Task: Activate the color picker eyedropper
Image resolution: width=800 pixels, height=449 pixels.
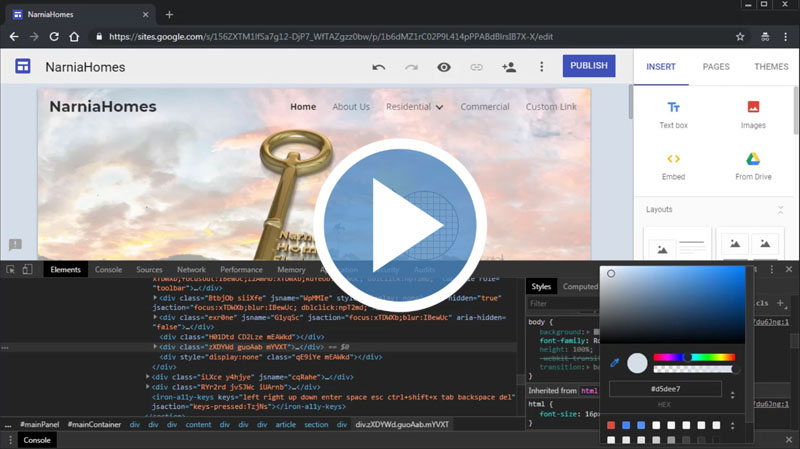Action: click(x=615, y=363)
